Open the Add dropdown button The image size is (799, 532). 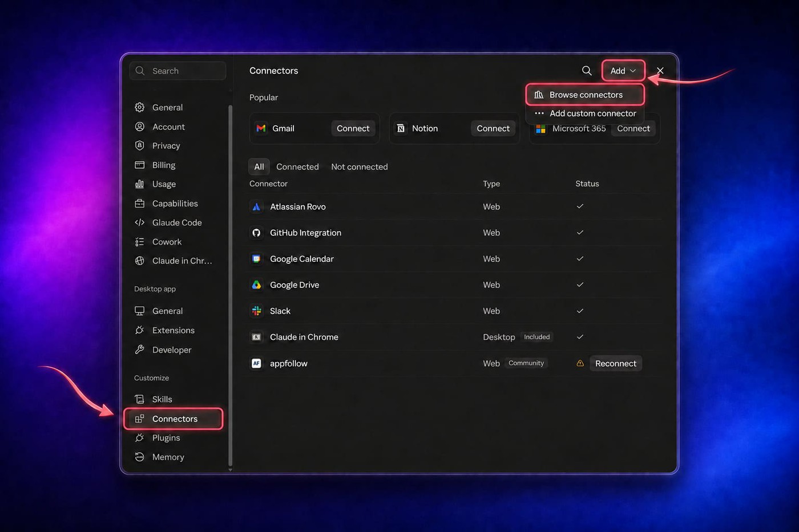tap(623, 71)
